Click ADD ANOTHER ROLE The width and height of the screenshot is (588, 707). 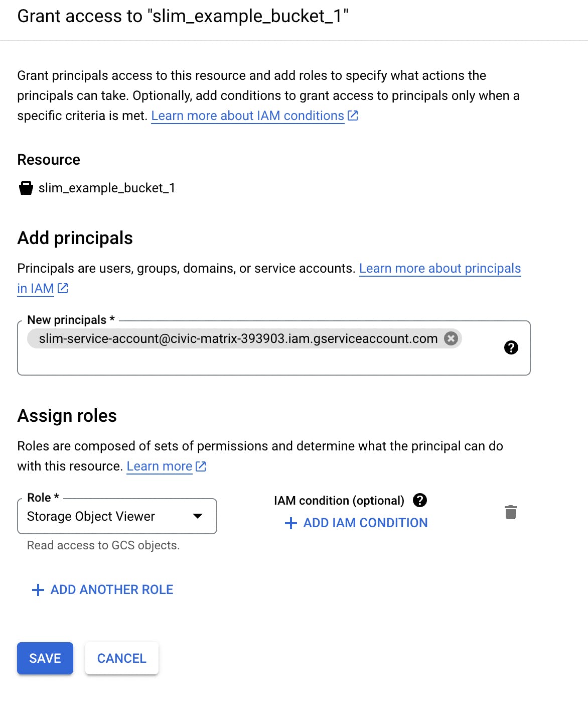click(112, 590)
